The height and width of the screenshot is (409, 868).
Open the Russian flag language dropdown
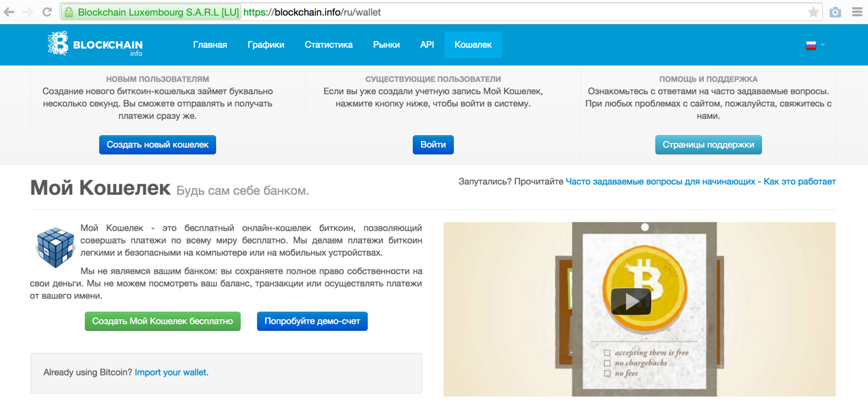pyautogui.click(x=815, y=45)
